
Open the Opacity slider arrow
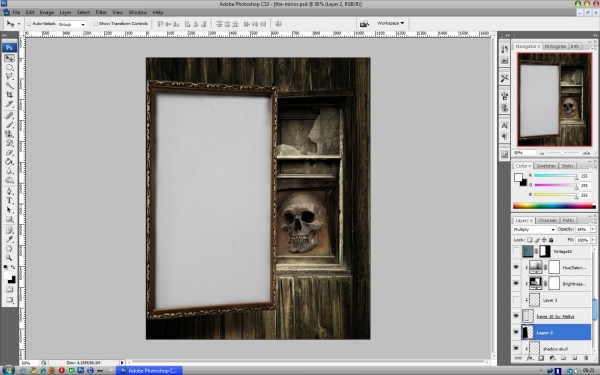coord(593,229)
